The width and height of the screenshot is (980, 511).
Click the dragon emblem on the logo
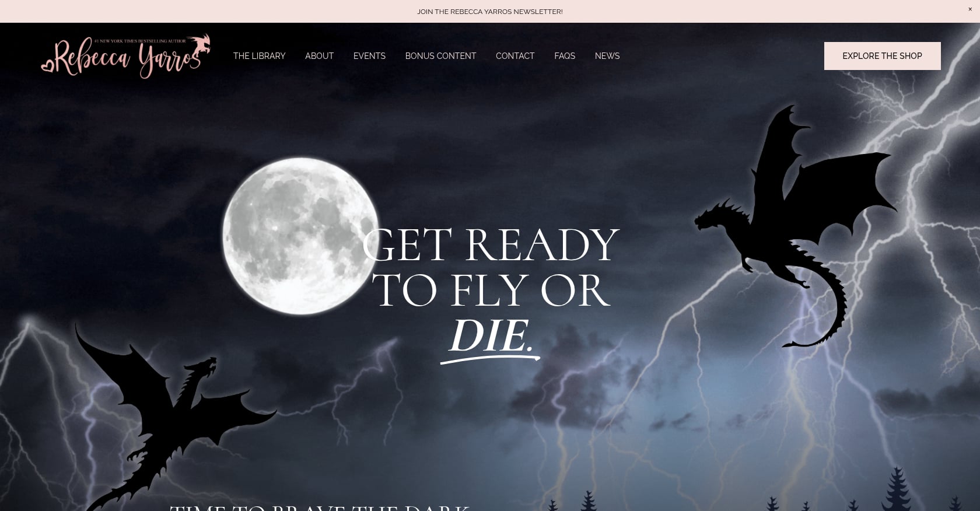click(x=198, y=45)
